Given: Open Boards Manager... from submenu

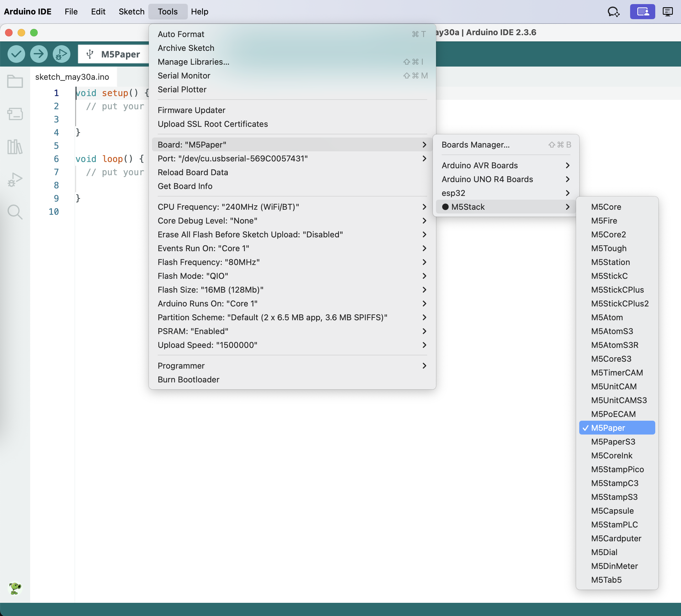Looking at the screenshot, I should tap(506, 144).
